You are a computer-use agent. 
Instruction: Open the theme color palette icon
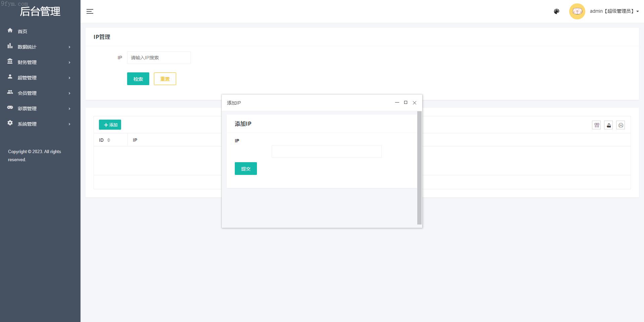pyautogui.click(x=556, y=11)
